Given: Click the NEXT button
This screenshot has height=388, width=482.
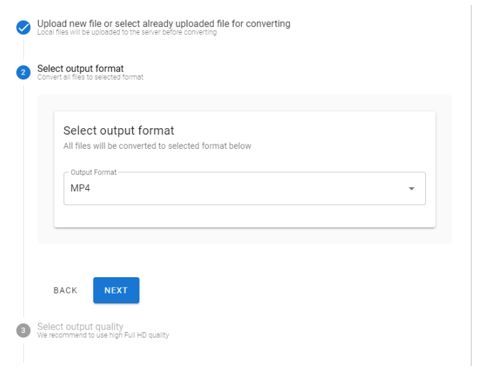Looking at the screenshot, I should (x=116, y=290).
